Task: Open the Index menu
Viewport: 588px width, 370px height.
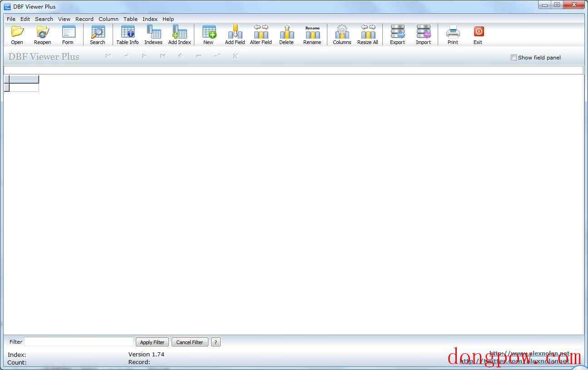Action: [150, 19]
